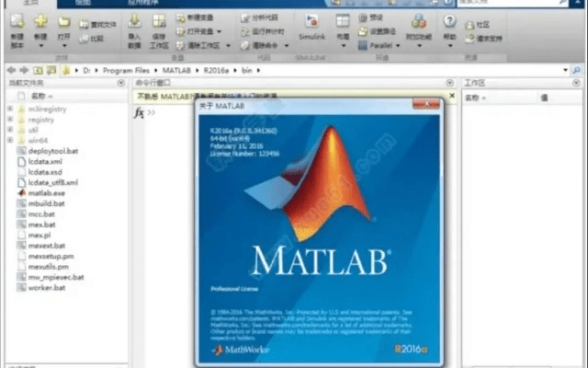Click the D: drive breadcrumb segment

tap(86, 70)
